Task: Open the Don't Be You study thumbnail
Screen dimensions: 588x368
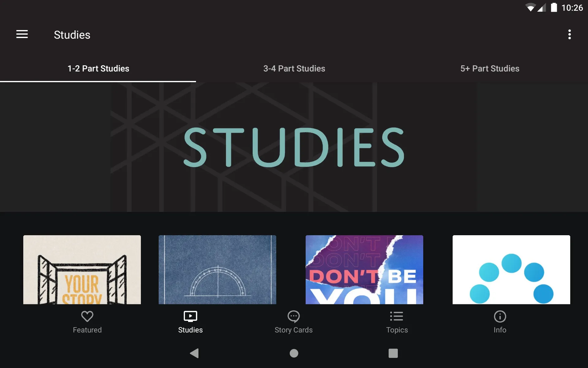Action: tap(364, 270)
